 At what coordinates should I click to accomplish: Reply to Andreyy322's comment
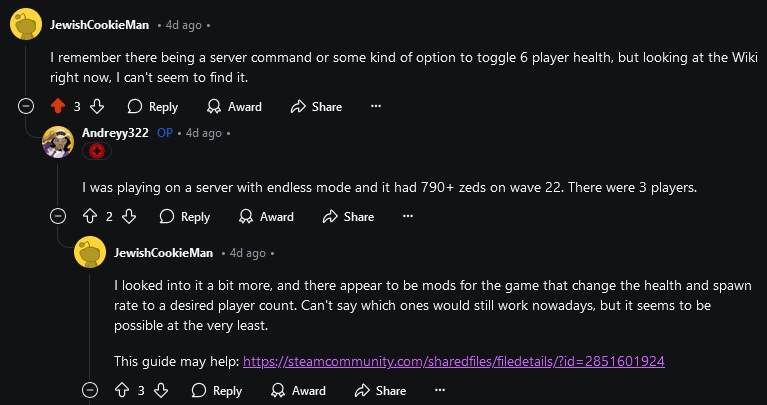coord(185,216)
